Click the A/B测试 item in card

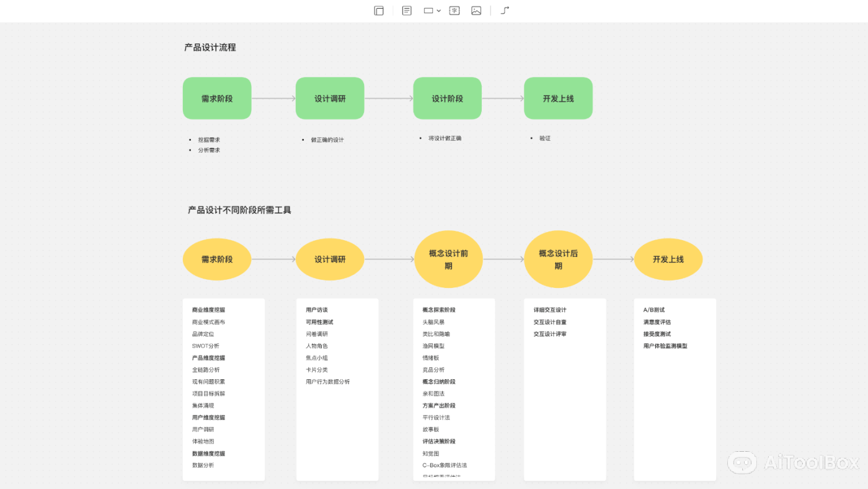click(x=654, y=310)
